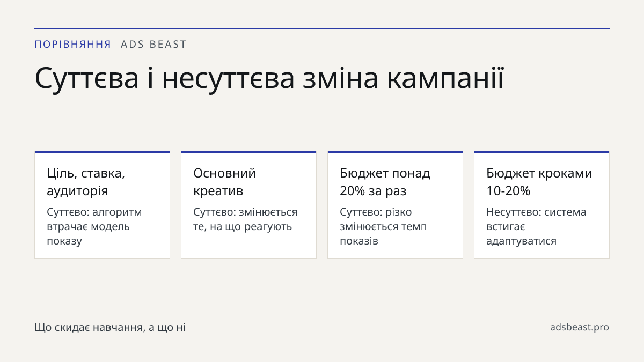Screen dimensions: 644x362
Task: Click the Основний креатив card heading
Action: pos(224,182)
